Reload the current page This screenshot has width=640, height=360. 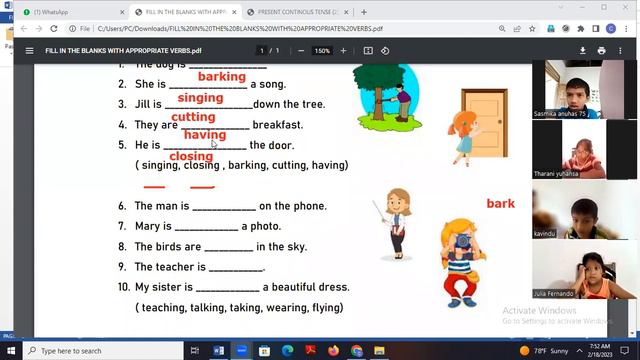pyautogui.click(x=54, y=29)
